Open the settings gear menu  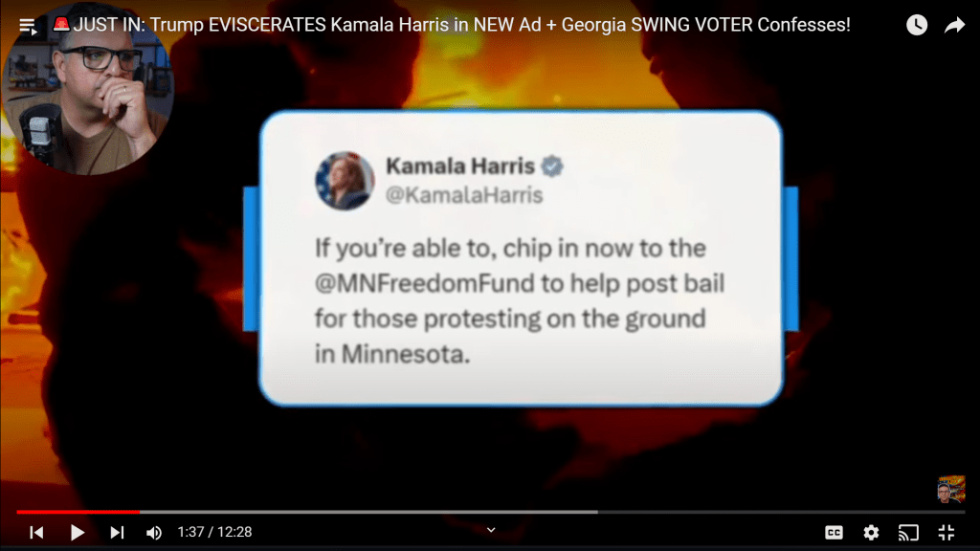click(x=871, y=532)
